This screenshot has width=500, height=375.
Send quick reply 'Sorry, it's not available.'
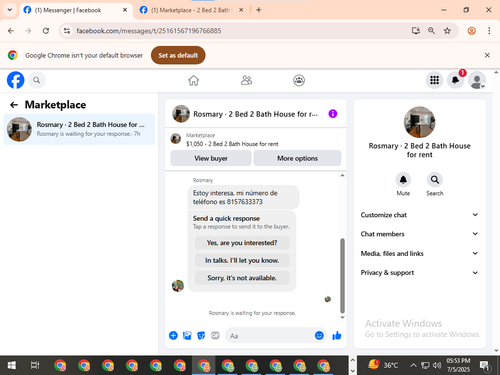coord(242,278)
